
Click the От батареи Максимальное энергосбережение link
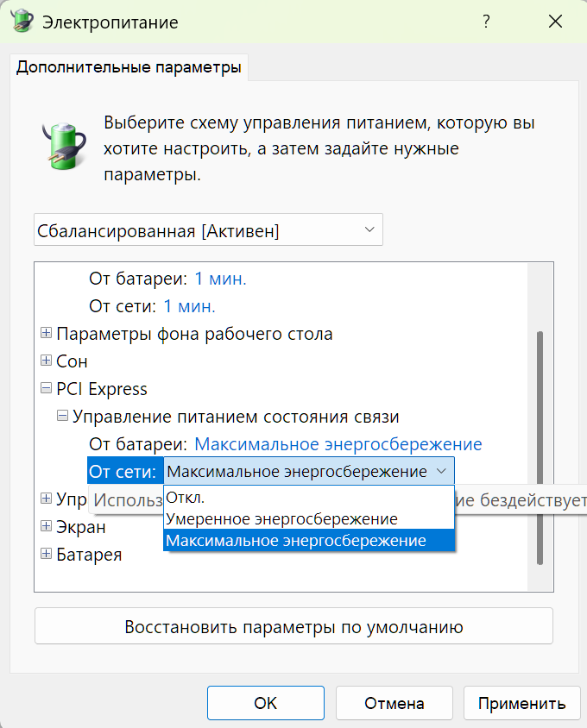click(x=338, y=444)
